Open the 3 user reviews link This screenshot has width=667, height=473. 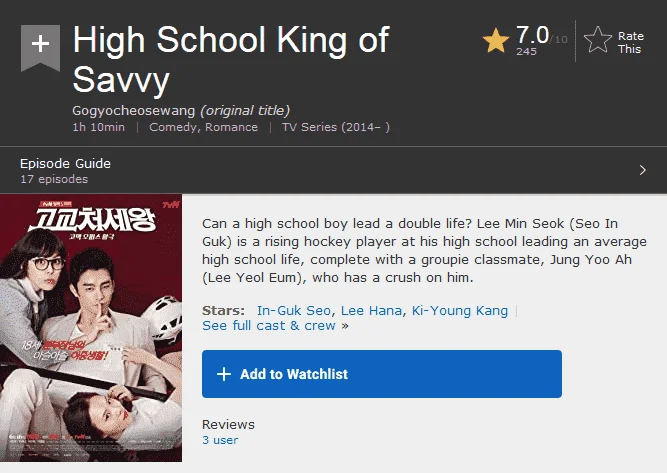tap(220, 440)
